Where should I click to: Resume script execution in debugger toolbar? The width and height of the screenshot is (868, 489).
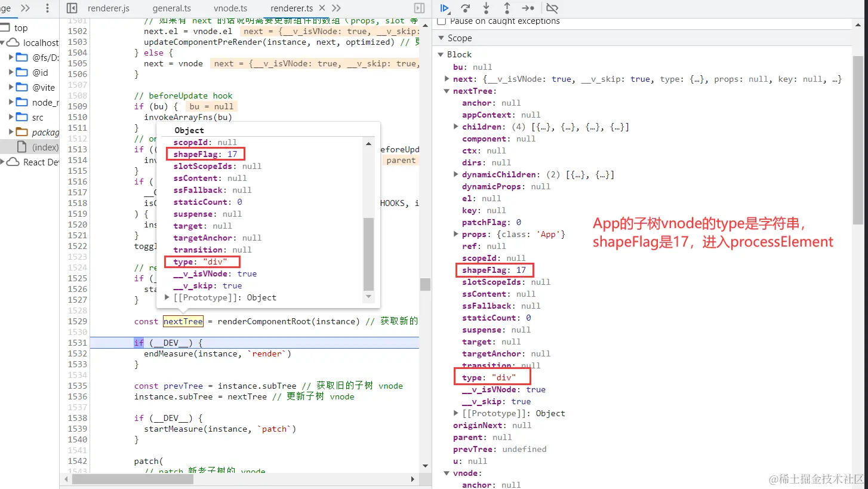pyautogui.click(x=445, y=8)
